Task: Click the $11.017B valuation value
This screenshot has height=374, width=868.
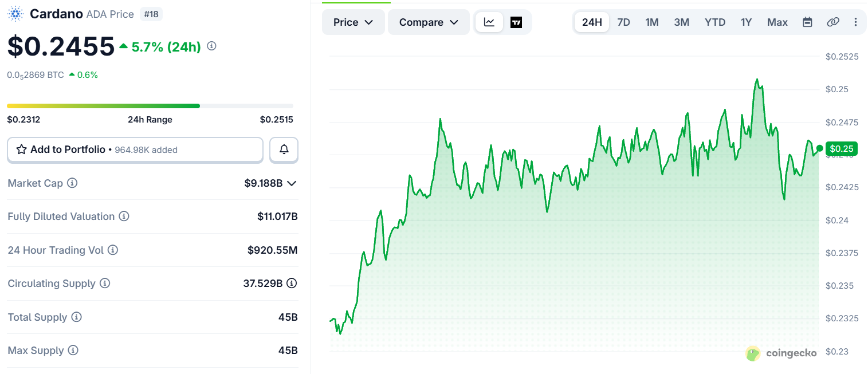Action: pyautogui.click(x=277, y=216)
